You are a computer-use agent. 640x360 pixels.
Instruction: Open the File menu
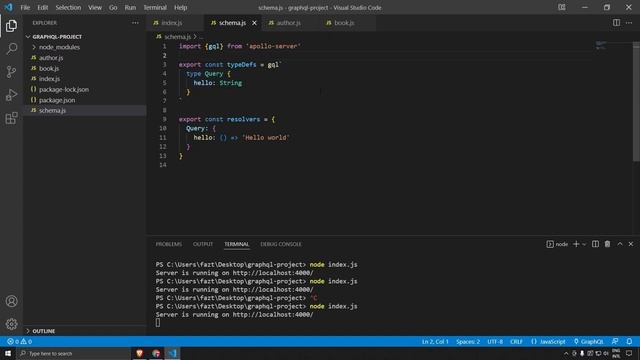tap(25, 7)
